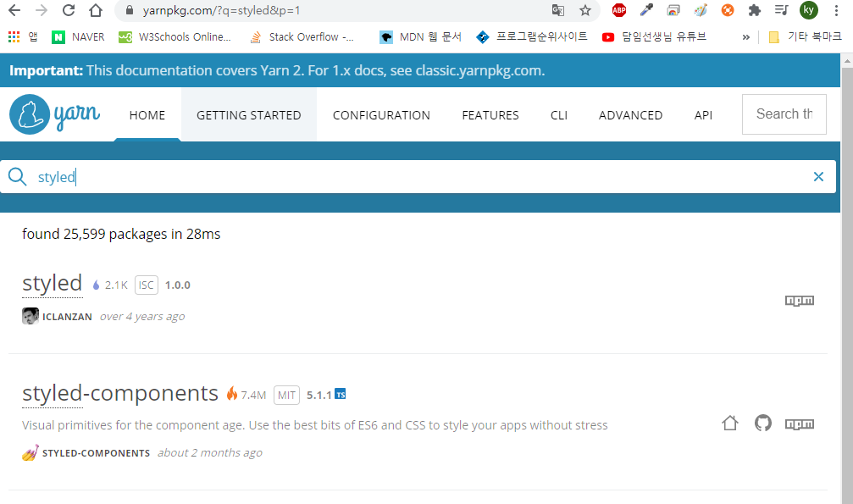Click the 1.0.0 version of styled

click(x=177, y=285)
